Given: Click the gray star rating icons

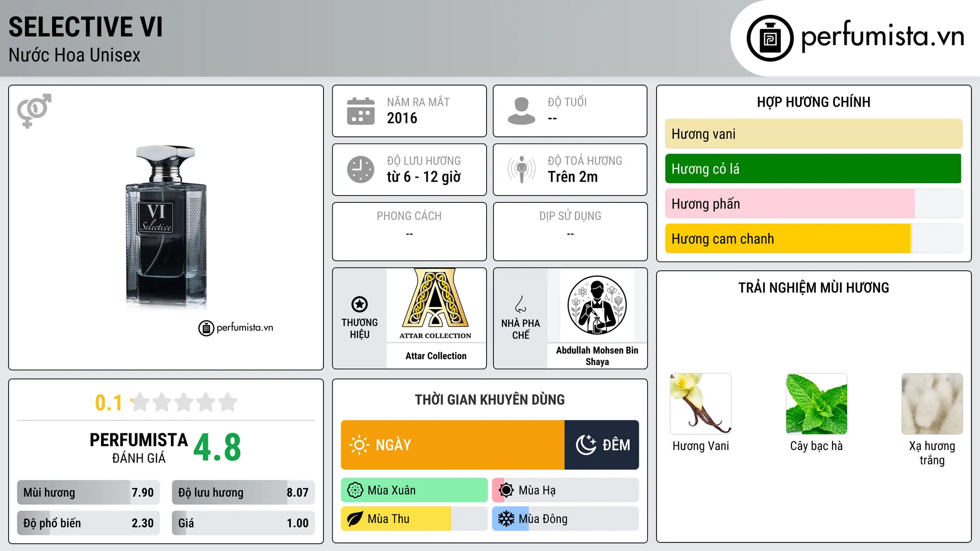Looking at the screenshot, I should coord(184,402).
